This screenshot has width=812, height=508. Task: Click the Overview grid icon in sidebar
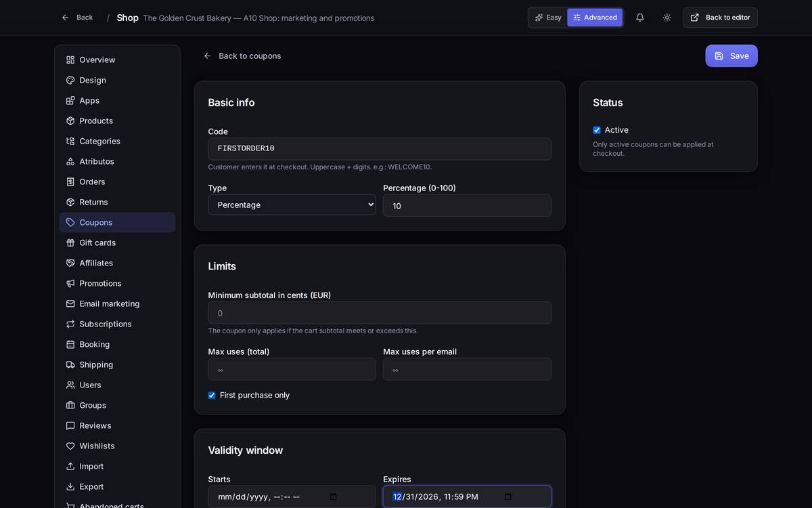coord(70,60)
